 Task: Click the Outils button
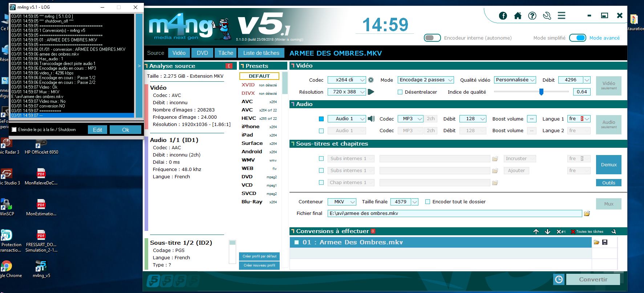(x=609, y=183)
